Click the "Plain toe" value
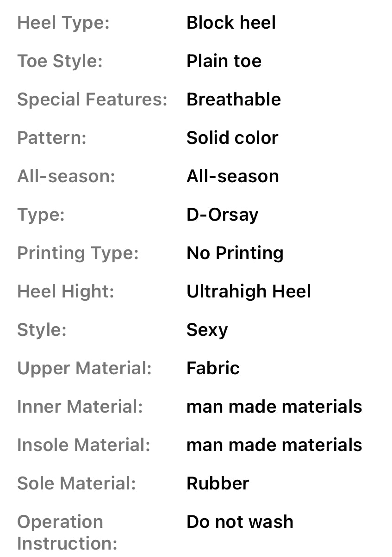The image size is (392, 557). pos(224,61)
